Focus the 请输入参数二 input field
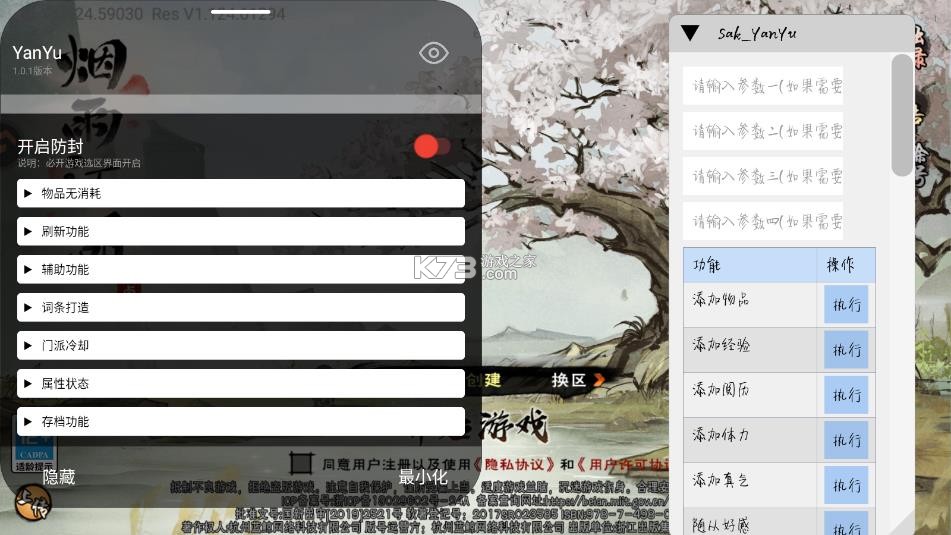 763,130
